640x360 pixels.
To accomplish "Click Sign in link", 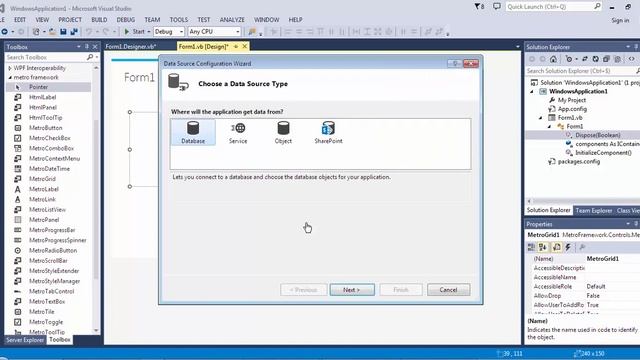I will pos(620,20).
